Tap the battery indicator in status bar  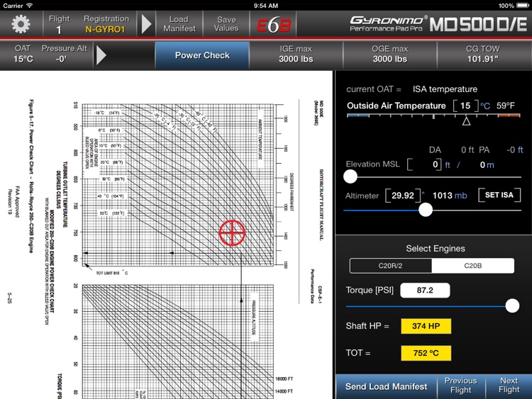(x=523, y=6)
